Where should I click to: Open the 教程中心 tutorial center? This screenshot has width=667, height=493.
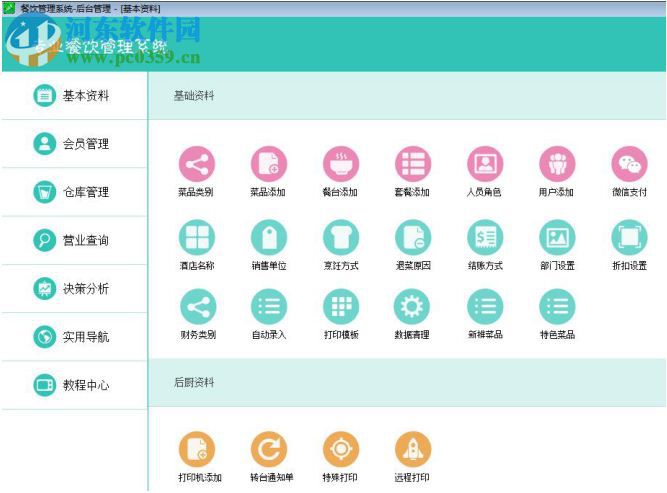74,385
